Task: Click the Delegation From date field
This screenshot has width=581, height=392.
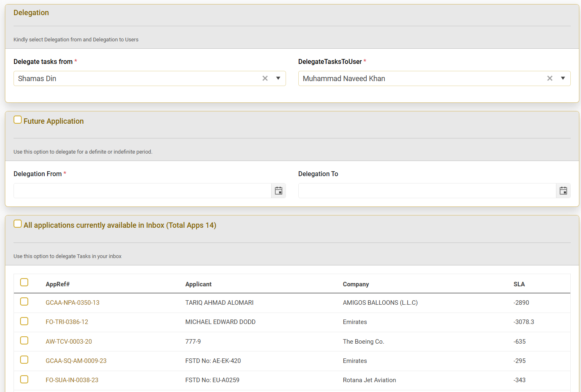Action: 142,191
